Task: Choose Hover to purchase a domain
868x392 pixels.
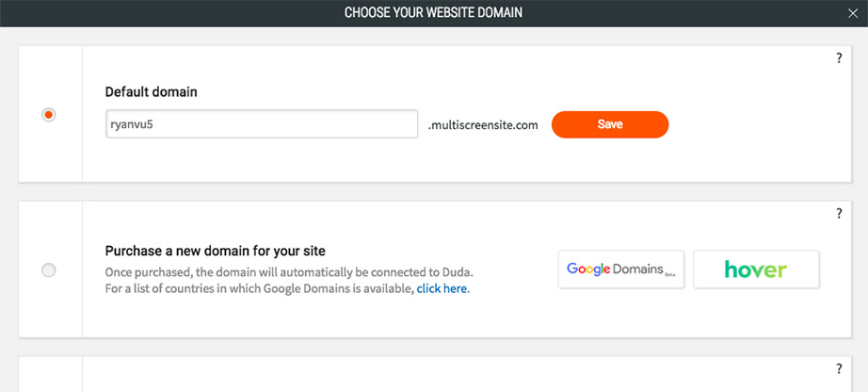Action: coord(756,269)
